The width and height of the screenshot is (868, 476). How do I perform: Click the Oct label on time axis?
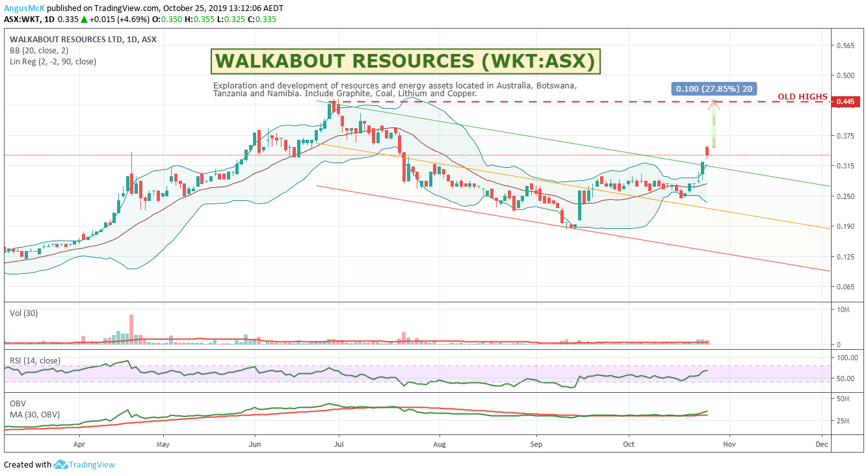(629, 445)
